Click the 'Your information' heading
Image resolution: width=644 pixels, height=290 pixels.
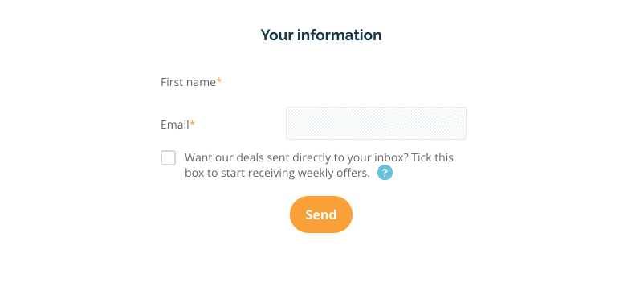click(321, 35)
